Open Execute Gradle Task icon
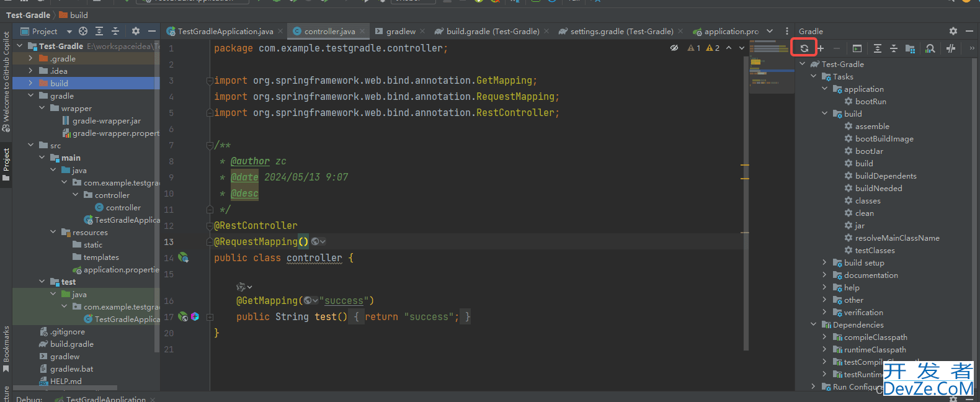Image resolution: width=980 pixels, height=402 pixels. pyautogui.click(x=857, y=48)
